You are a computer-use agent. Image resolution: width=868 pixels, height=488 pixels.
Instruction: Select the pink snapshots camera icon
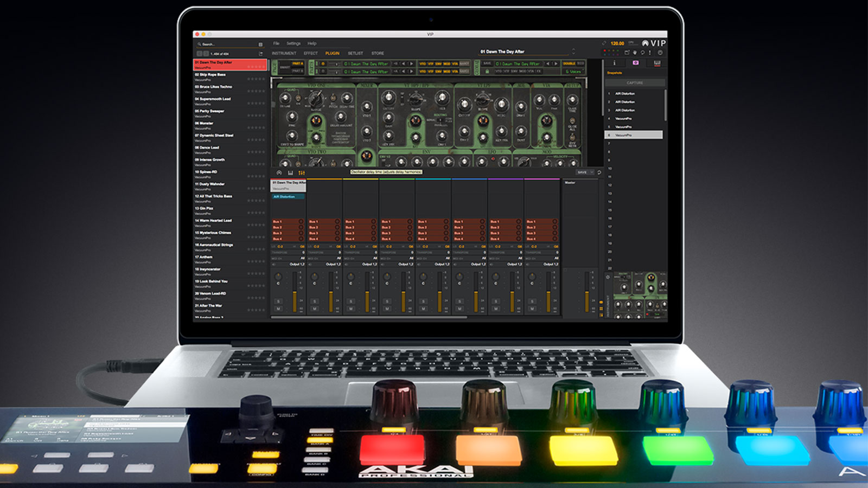[x=636, y=63]
